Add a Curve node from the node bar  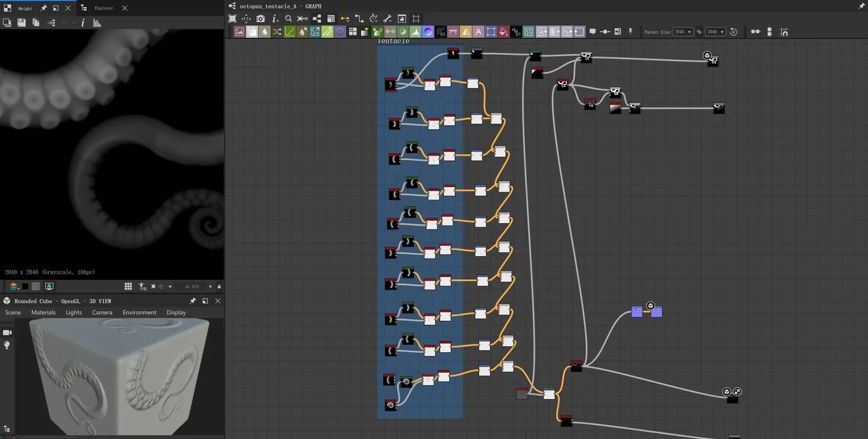(x=290, y=32)
